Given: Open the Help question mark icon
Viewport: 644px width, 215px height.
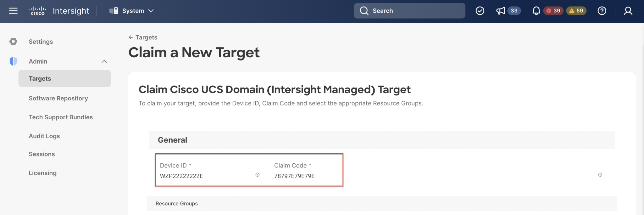Looking at the screenshot, I should click(x=602, y=11).
